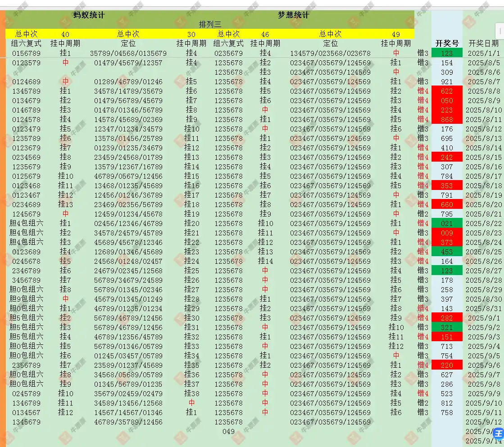Select the date cell 2025/9/12
This screenshot has height=447, width=504.
(x=484, y=422)
